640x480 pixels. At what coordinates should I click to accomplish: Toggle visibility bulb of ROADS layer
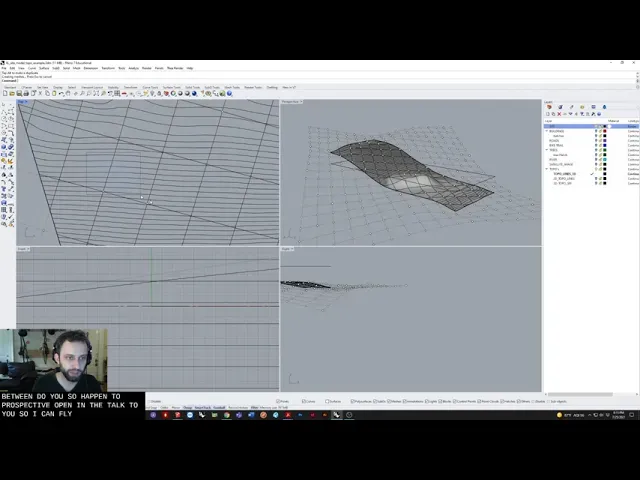pyautogui.click(x=596, y=141)
